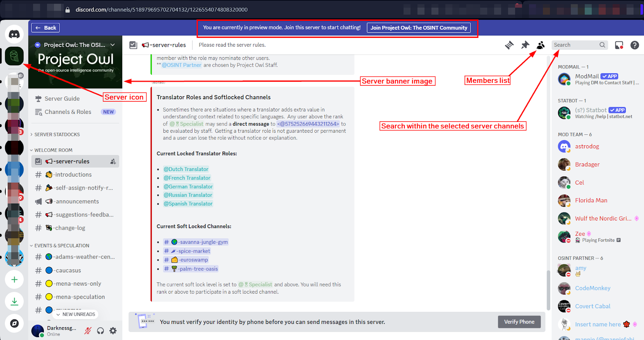Viewport: 644px width, 340px height.
Task: Click the @Spanish Translator role mention
Action: (x=188, y=204)
